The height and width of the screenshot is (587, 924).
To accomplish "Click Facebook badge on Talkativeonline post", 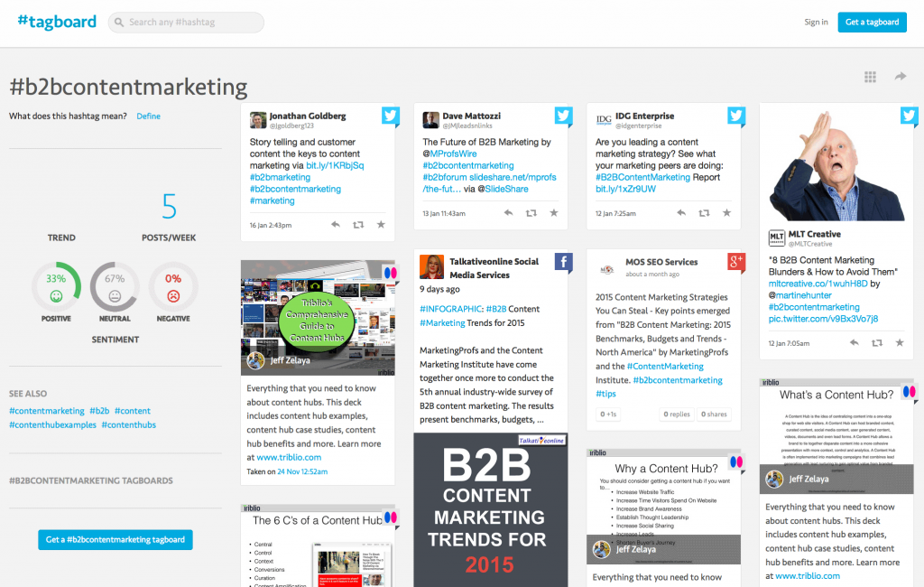I will (x=563, y=262).
